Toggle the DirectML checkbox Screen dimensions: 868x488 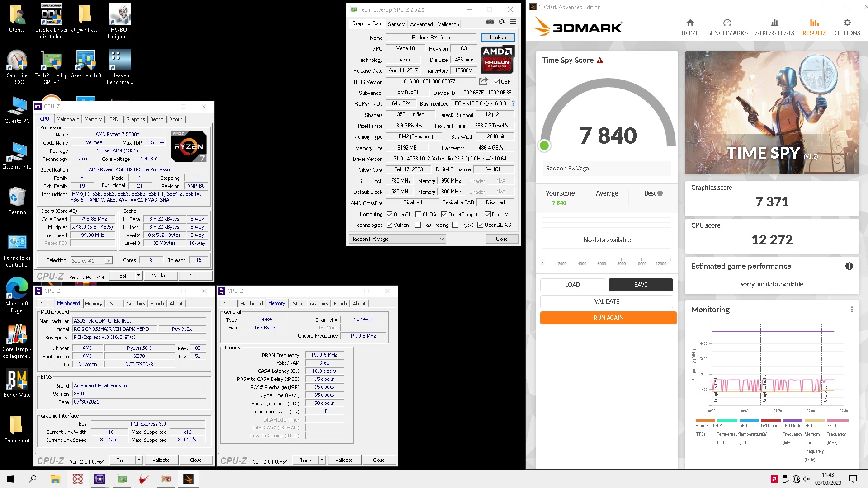tap(487, 215)
